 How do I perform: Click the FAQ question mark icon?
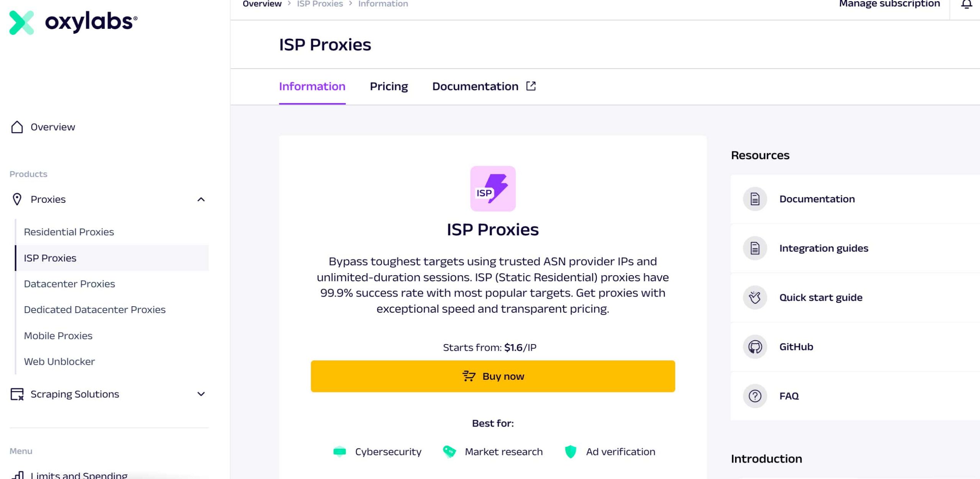(x=755, y=396)
